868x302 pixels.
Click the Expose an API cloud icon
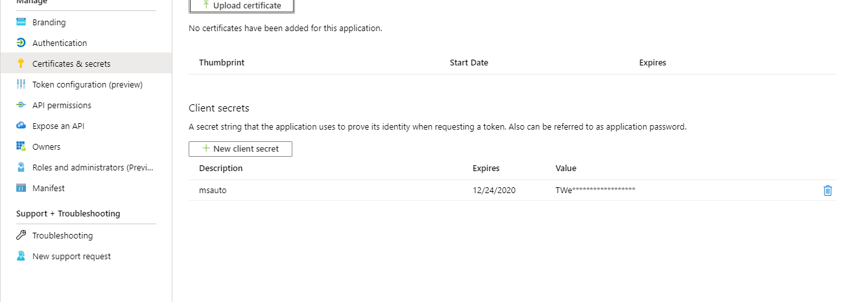[21, 126]
